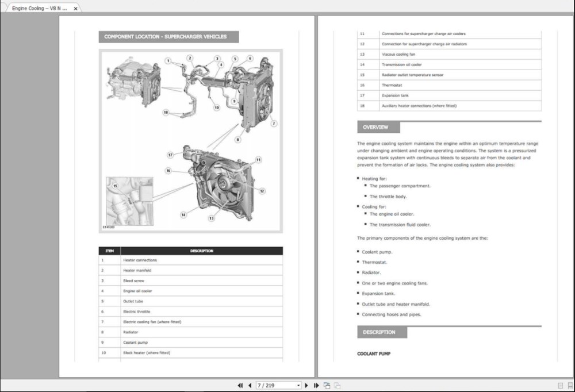Jump to the last page of the document
Screen dimensions: 575x392
pyautogui.click(x=316, y=386)
